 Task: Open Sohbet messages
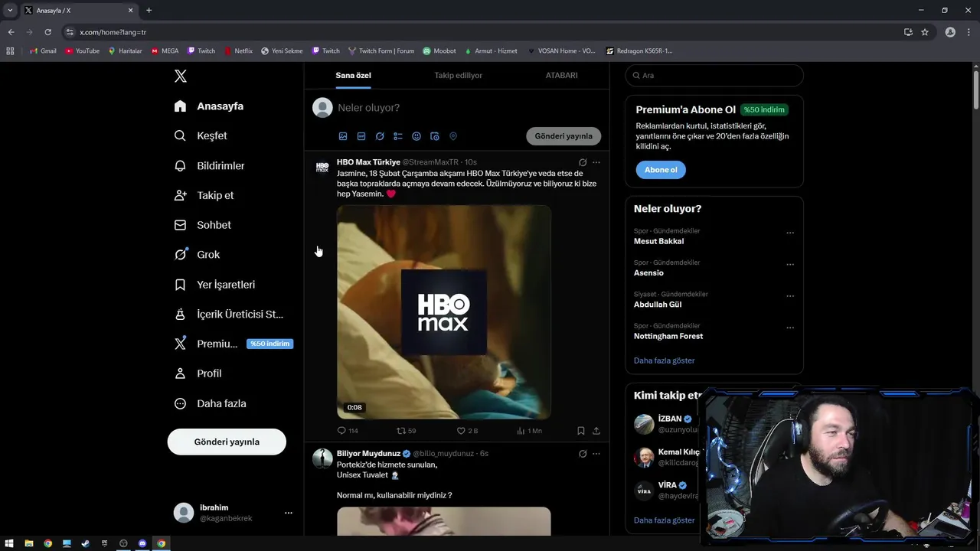tap(203, 225)
